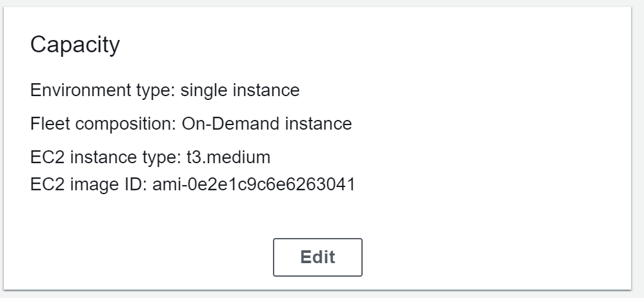
Task: Click the "EC2 instance type" label
Action: tap(101, 157)
